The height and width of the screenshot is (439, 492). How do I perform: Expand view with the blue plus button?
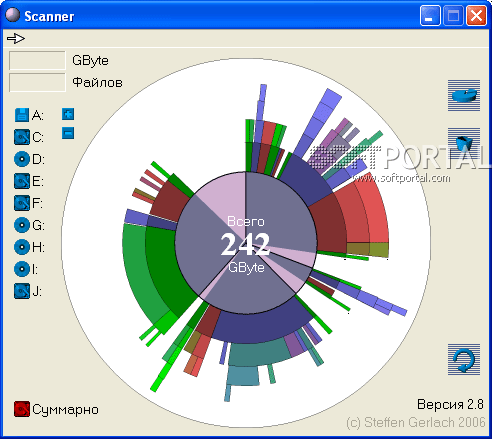pos(68,114)
